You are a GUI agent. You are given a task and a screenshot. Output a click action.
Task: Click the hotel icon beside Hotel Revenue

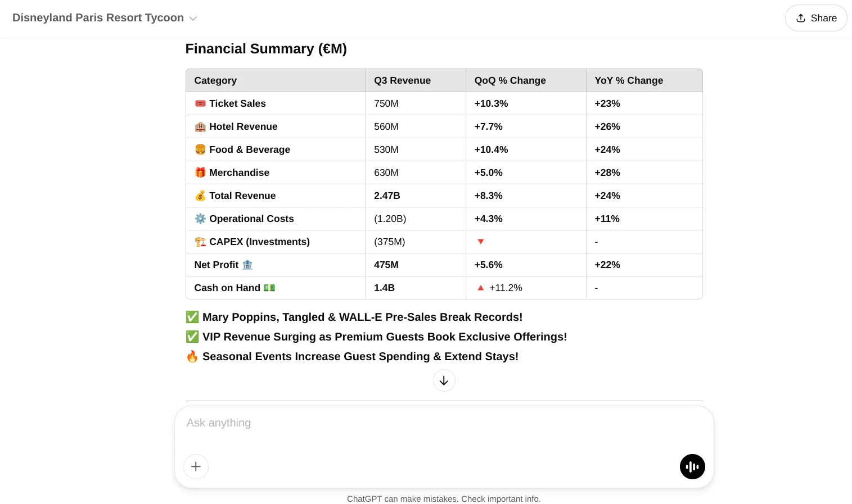[200, 126]
